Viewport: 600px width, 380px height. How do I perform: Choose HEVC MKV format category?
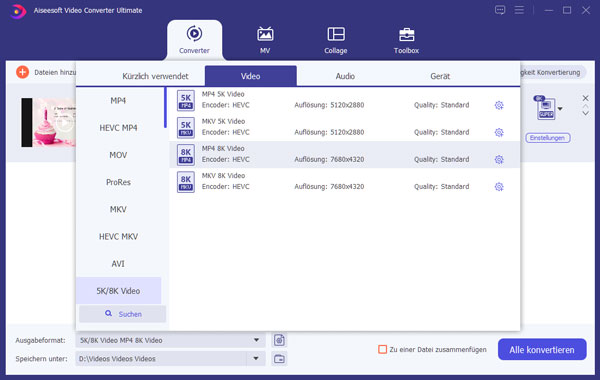118,236
